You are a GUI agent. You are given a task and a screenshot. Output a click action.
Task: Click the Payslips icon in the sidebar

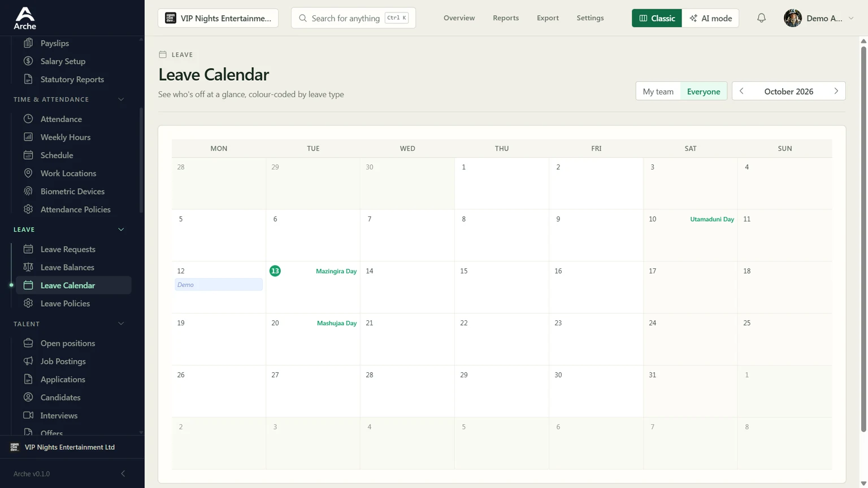point(28,43)
